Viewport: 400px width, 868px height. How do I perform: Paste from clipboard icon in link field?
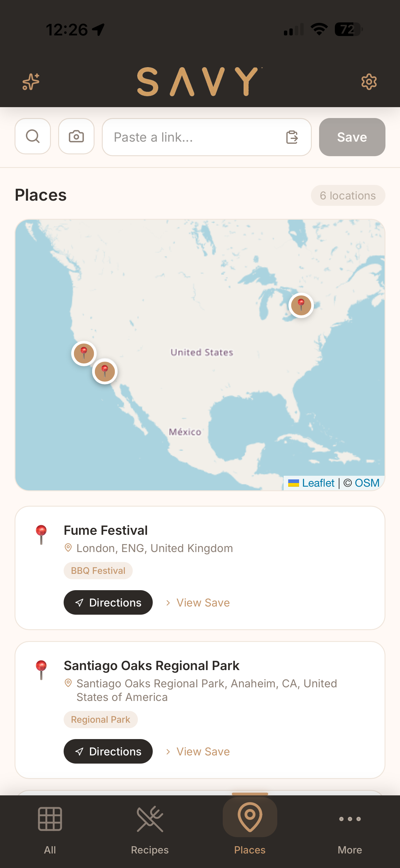click(x=292, y=137)
